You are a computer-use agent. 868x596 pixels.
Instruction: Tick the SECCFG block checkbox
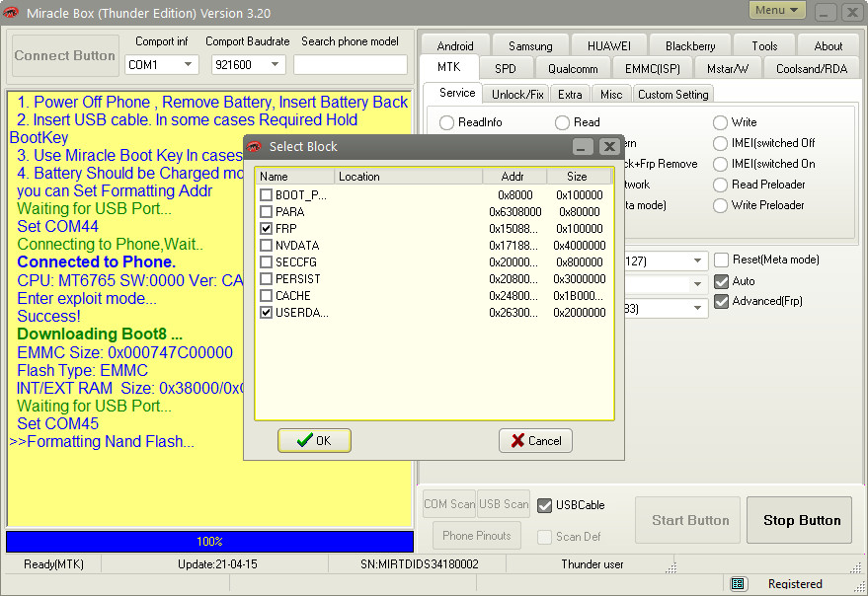click(267, 262)
